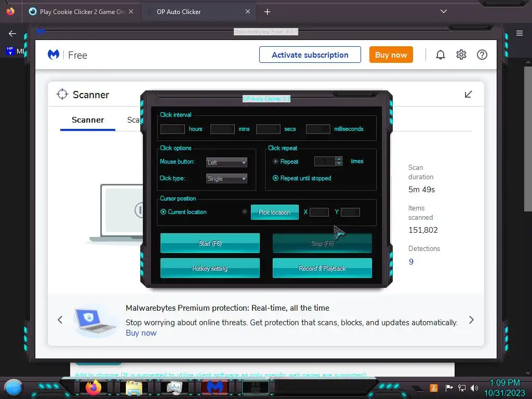The height and width of the screenshot is (399, 532).
Task: Click the laptop promo image in the banner
Action: click(x=95, y=321)
